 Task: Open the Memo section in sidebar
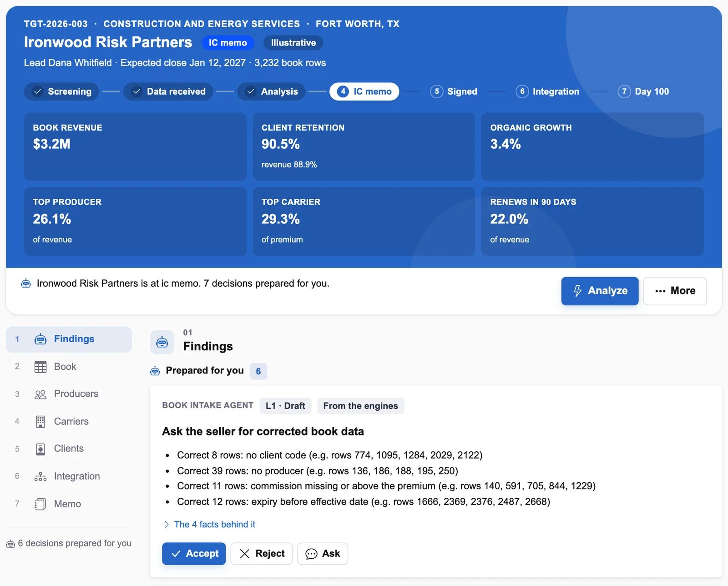(69, 504)
